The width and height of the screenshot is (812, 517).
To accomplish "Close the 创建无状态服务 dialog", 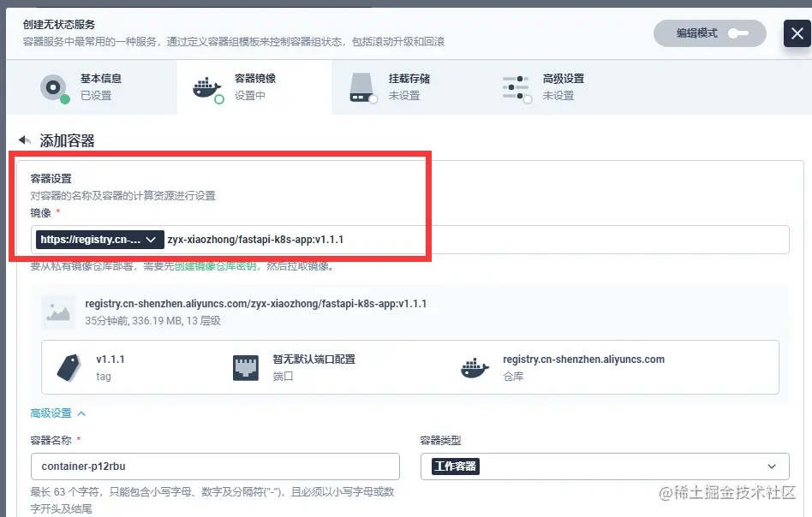I will [797, 33].
